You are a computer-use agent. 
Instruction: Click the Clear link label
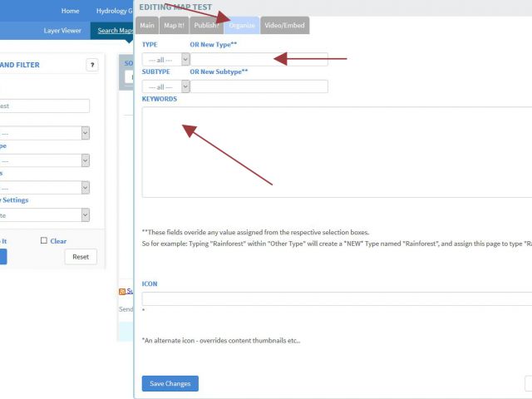(58, 241)
